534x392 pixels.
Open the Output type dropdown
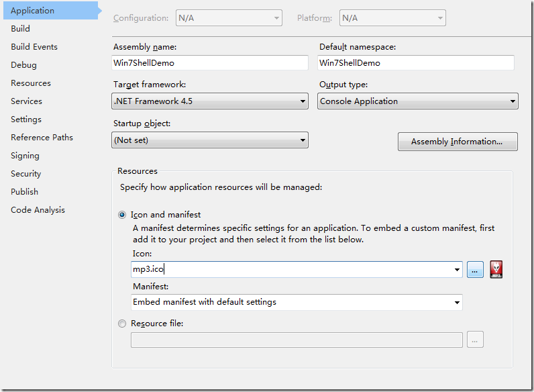click(x=417, y=101)
